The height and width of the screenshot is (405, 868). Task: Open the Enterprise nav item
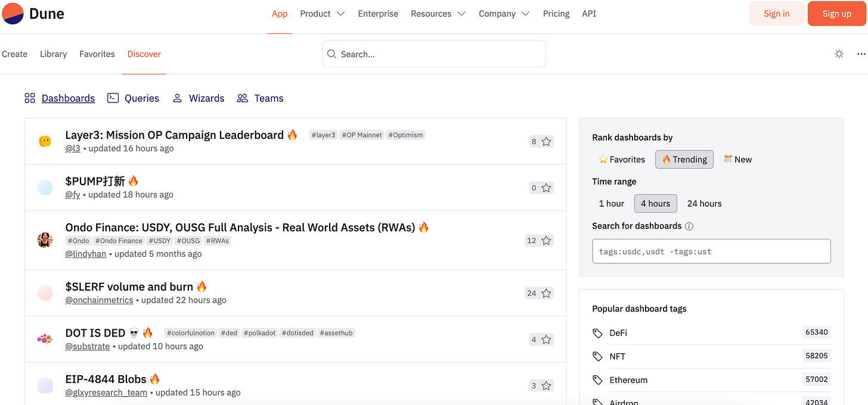tap(378, 14)
